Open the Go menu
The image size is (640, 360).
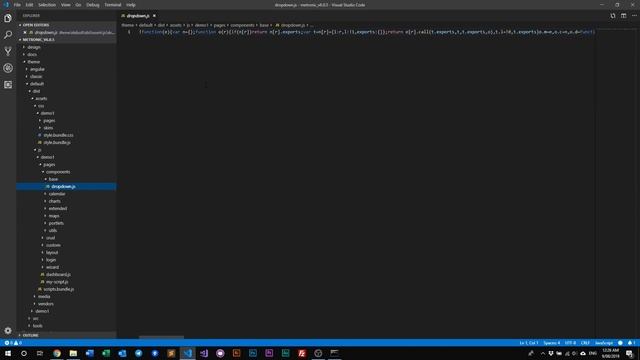click(78, 5)
